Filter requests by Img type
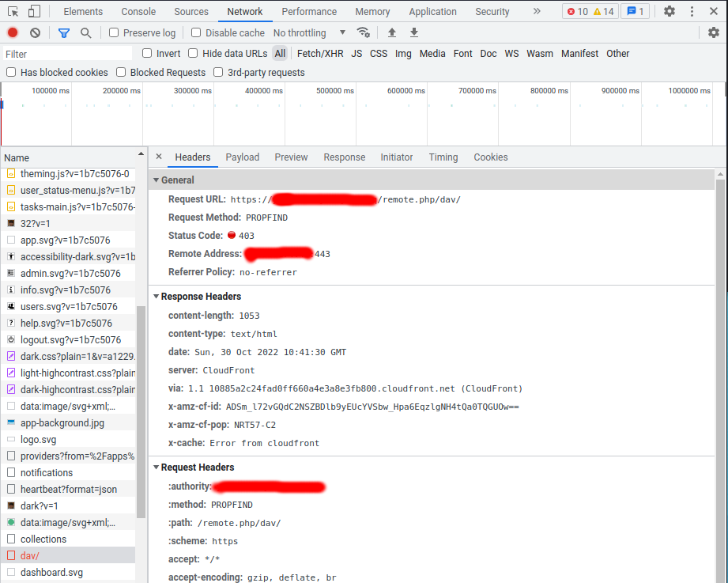This screenshot has height=583, width=728. click(x=403, y=54)
